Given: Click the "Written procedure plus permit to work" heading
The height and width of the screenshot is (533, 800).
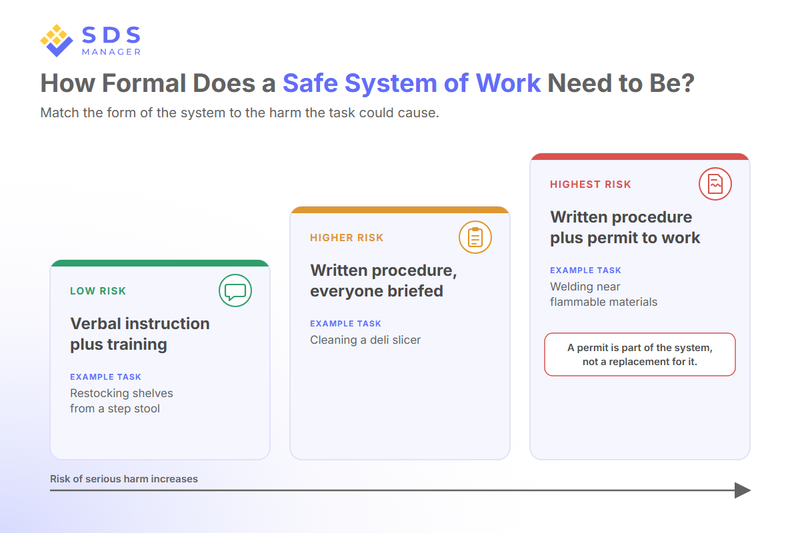Looking at the screenshot, I should point(625,227).
